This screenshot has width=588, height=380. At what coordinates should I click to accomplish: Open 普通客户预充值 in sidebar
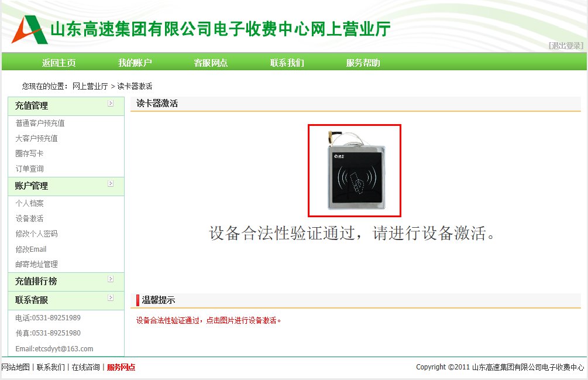[40, 123]
